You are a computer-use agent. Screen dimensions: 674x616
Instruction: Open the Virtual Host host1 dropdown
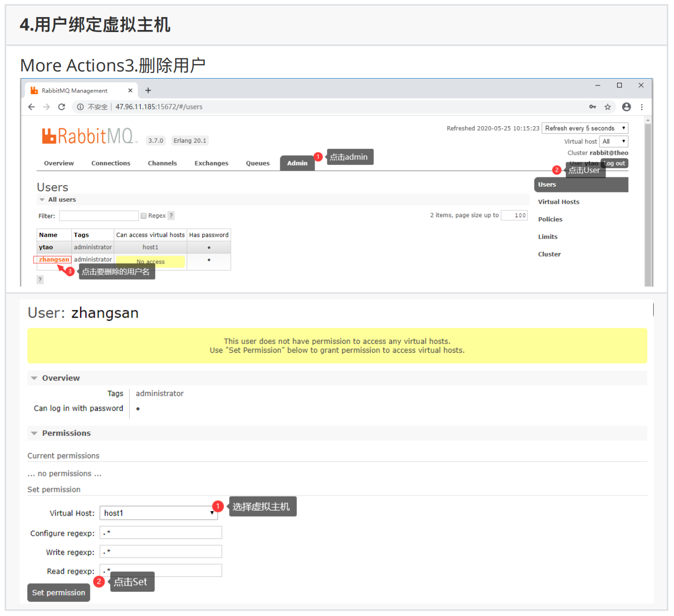158,513
